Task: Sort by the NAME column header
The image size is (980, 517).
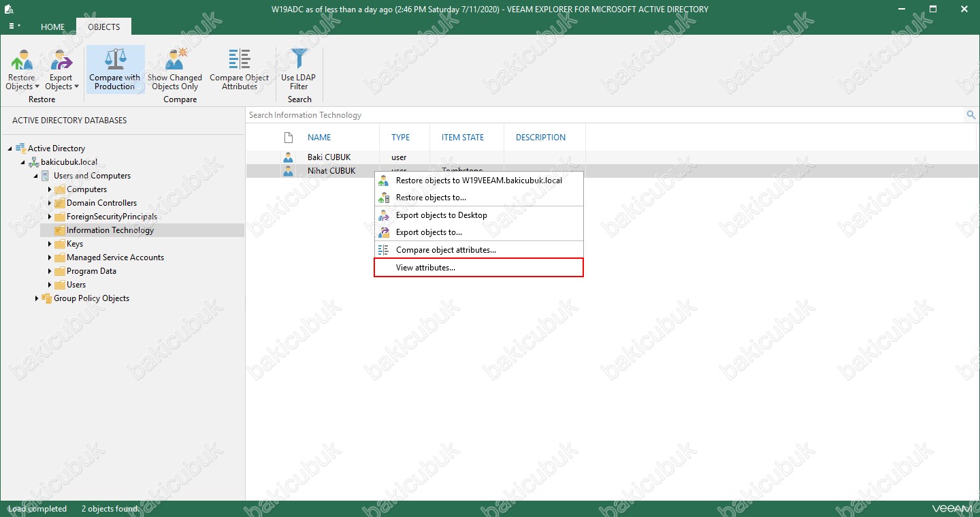Action: [x=319, y=137]
